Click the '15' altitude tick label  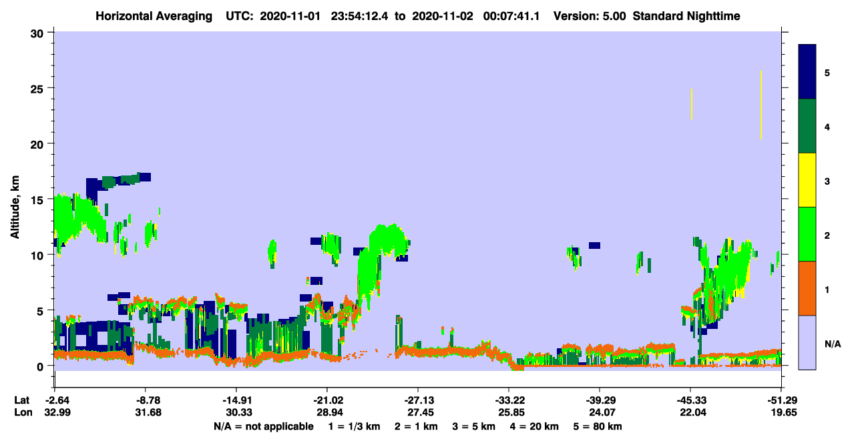tap(39, 199)
